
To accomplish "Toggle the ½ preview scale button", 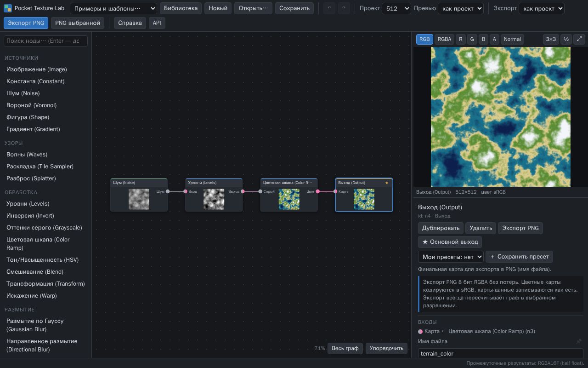I will click(x=566, y=39).
